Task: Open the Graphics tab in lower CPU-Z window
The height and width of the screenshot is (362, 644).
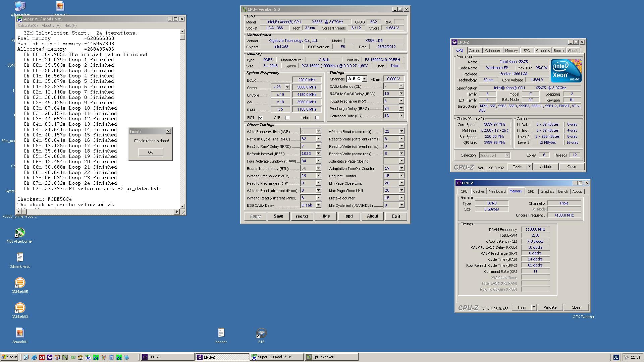Action: click(x=547, y=191)
